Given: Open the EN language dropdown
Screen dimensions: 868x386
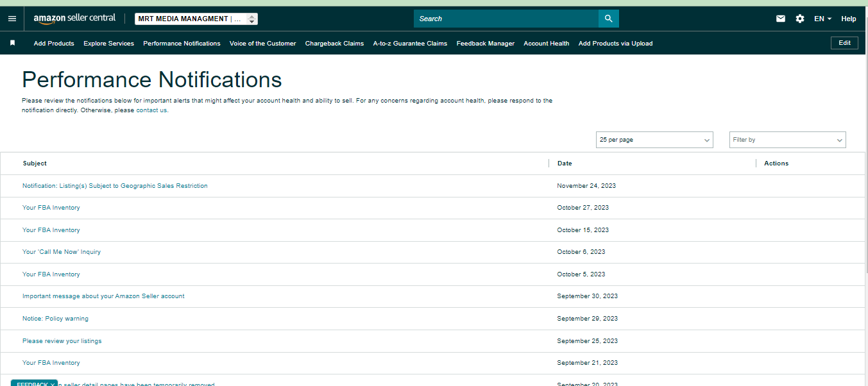Looking at the screenshot, I should [x=823, y=19].
